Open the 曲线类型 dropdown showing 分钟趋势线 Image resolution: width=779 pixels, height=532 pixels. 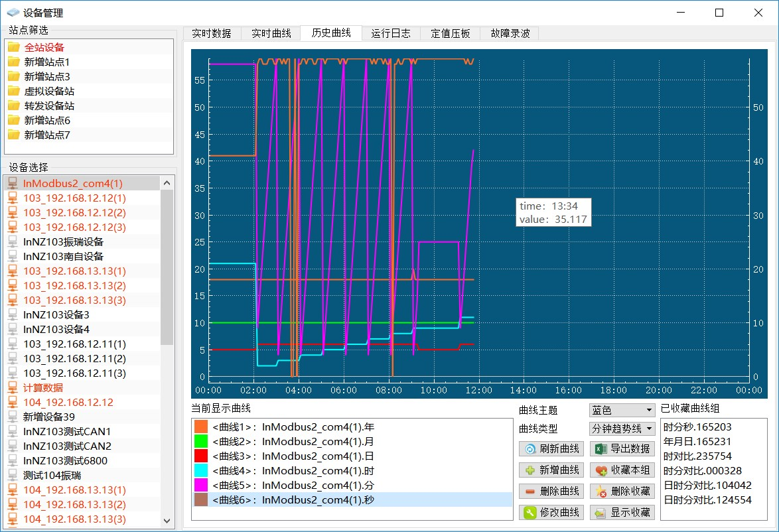(621, 429)
